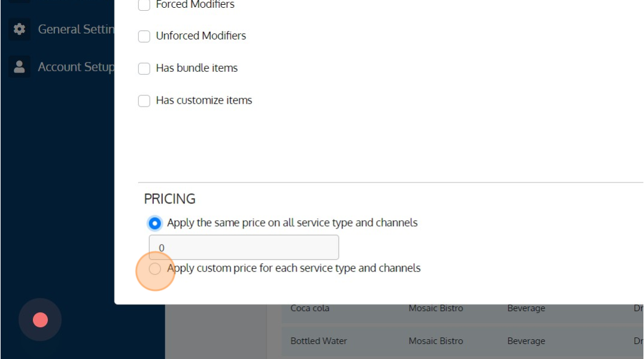The image size is (644, 359).
Task: Click the Unforced Modifiers label text
Action: point(201,36)
